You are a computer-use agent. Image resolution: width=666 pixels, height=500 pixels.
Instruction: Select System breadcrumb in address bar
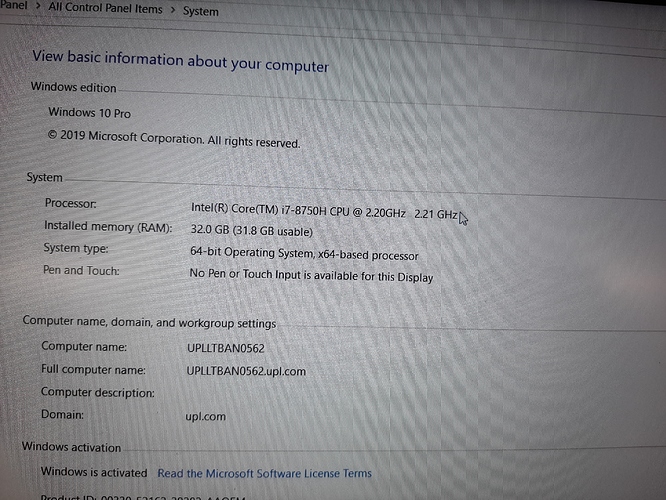(x=200, y=11)
